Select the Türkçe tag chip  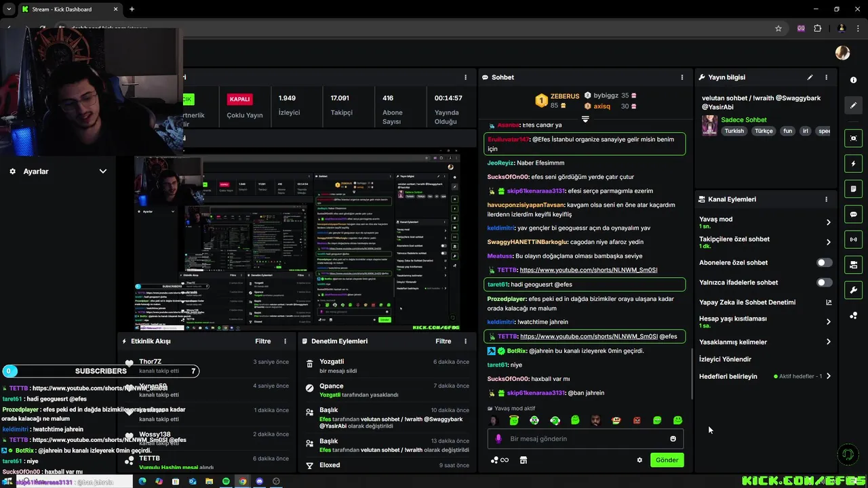pyautogui.click(x=764, y=131)
